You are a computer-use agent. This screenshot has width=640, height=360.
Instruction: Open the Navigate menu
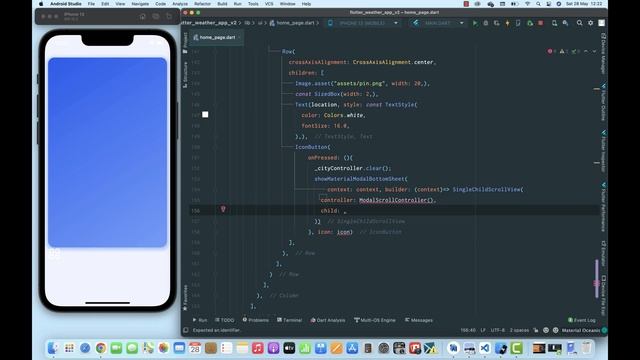[140, 4]
